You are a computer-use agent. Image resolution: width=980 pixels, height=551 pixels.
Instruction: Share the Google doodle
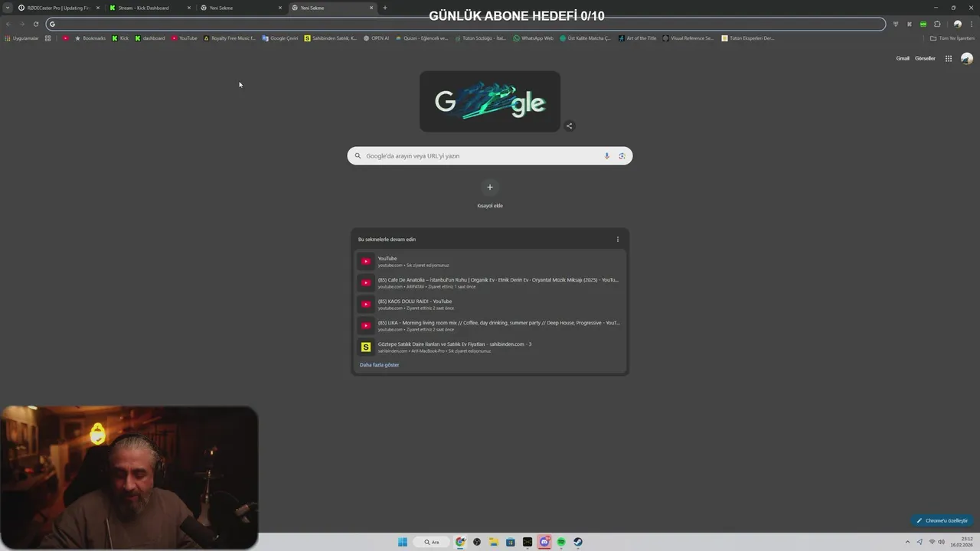(569, 126)
